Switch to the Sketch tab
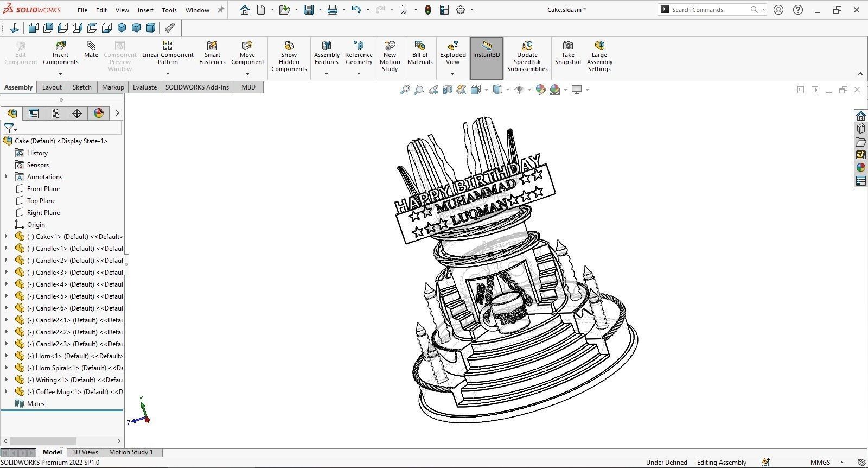Screen dimensions: 868x468 tap(82, 87)
